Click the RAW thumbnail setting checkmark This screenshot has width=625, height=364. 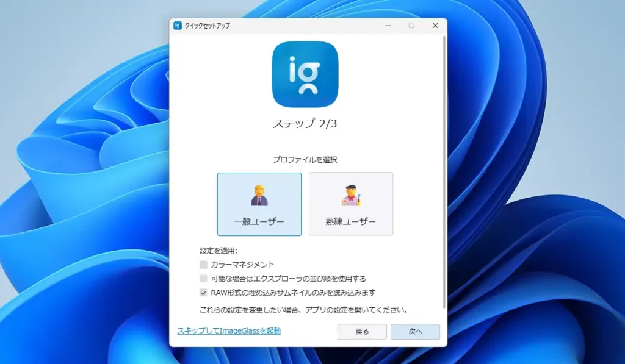click(x=204, y=292)
